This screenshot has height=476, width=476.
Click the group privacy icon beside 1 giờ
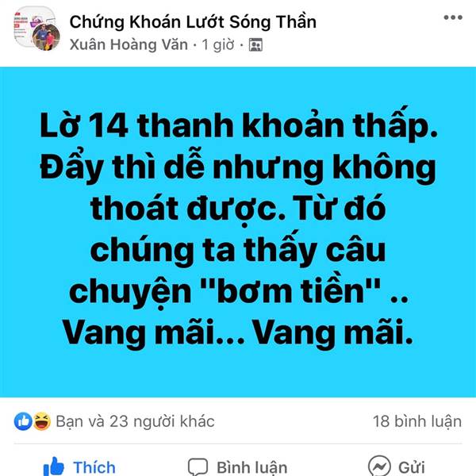click(255, 45)
